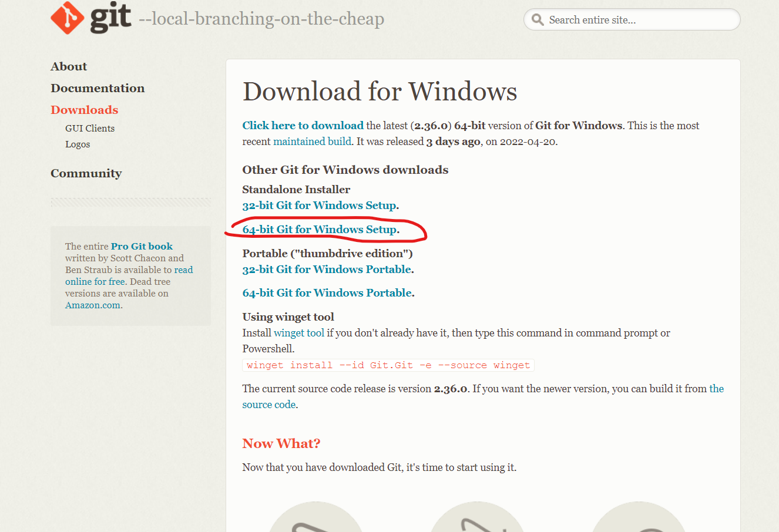Viewport: 779px width, 532px height.
Task: Open the 'winget tool' link
Action: point(299,333)
